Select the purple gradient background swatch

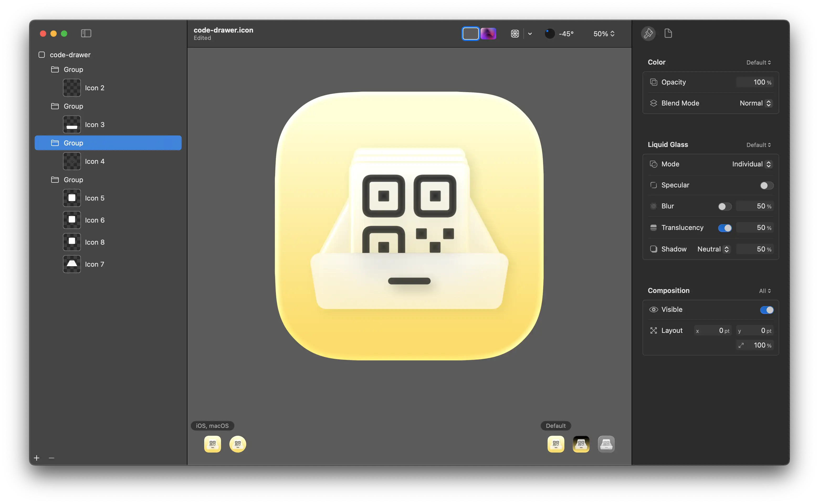click(x=488, y=34)
